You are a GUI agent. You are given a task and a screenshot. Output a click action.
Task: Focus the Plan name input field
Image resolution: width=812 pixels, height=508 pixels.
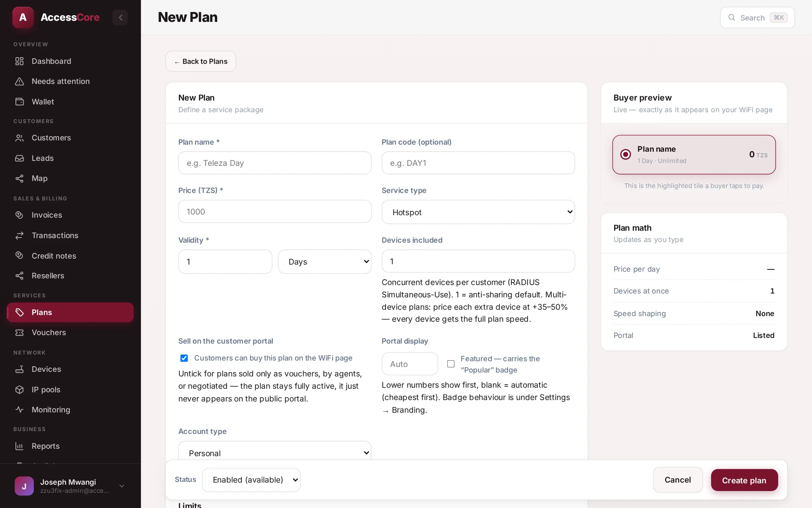point(275,163)
